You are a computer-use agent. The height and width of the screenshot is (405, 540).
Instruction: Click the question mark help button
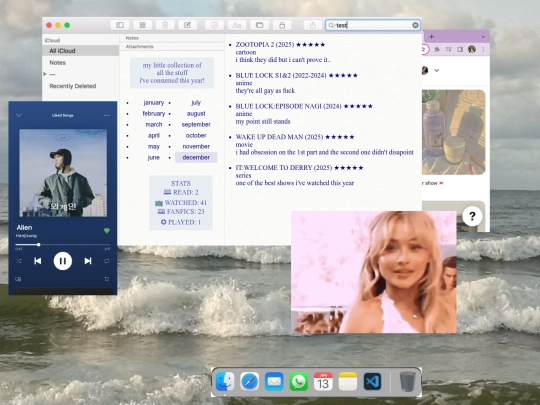tap(472, 216)
